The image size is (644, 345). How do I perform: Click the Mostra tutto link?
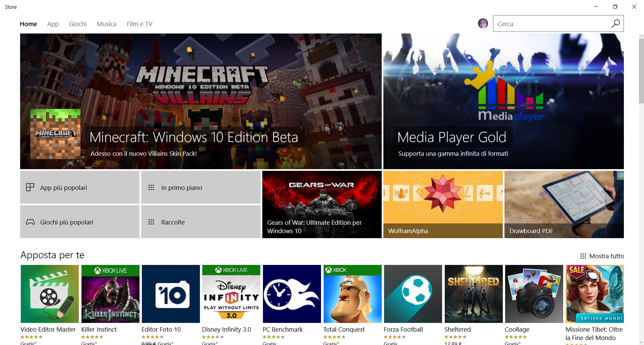[x=606, y=256]
